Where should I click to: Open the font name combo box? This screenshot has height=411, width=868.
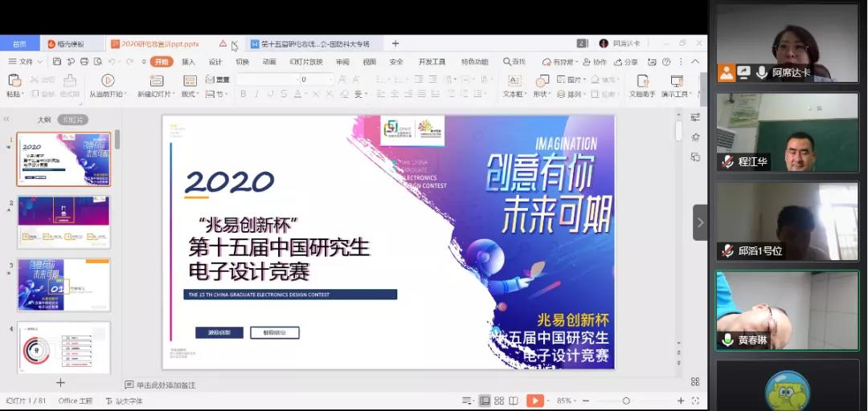267,79
